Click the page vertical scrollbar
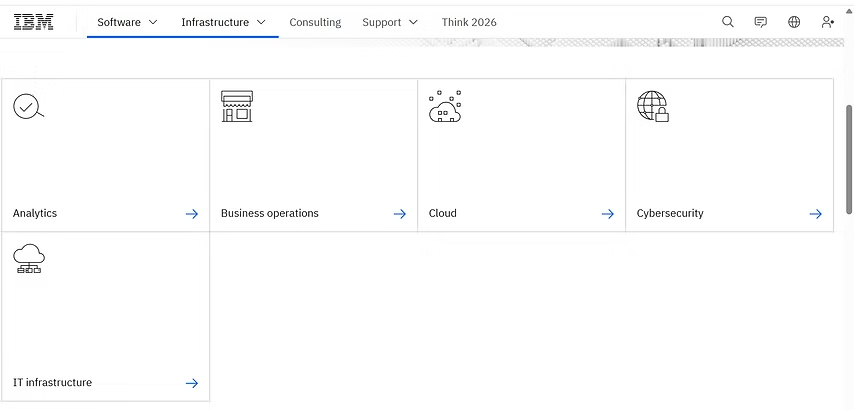This screenshot has width=854, height=410. (849, 159)
